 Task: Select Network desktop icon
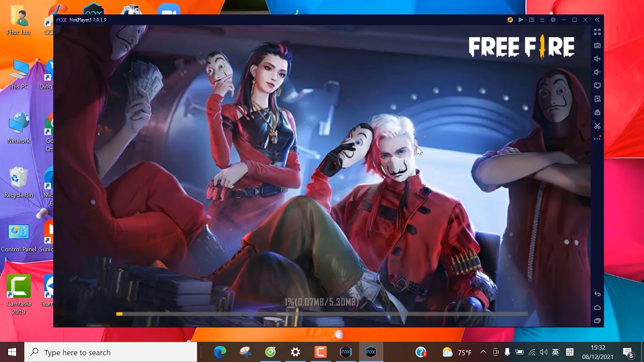coord(19,129)
